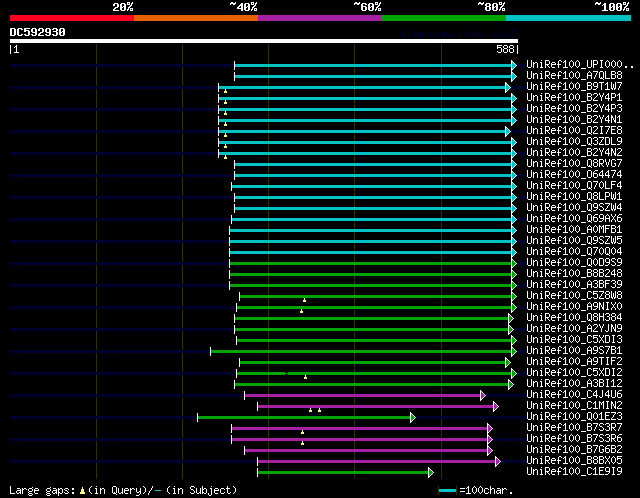
Task: Click the yellow gap marker under UniRef100_C5Z8W8
Action: click(x=304, y=300)
